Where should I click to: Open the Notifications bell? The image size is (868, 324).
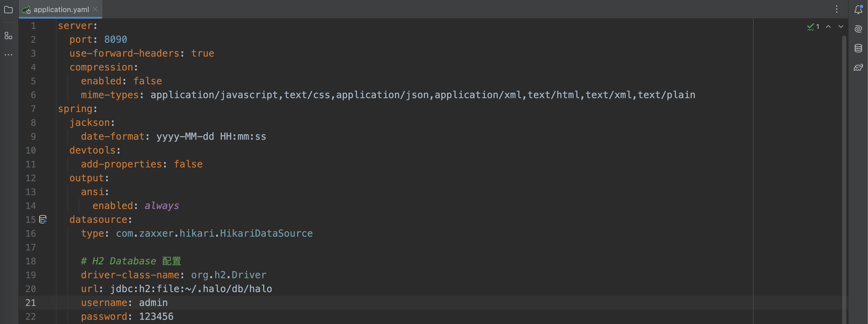(858, 9)
